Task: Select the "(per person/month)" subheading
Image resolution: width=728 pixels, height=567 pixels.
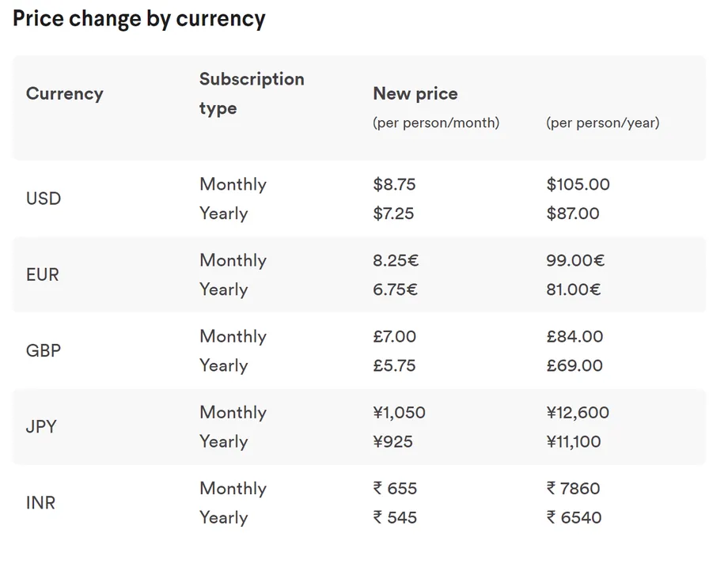Action: coord(436,123)
